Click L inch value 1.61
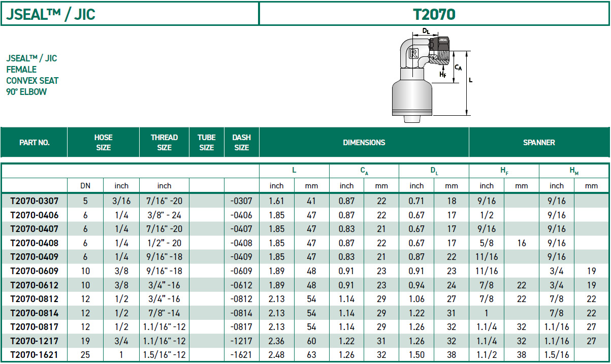Image resolution: width=611 pixels, height=364 pixels. tap(276, 201)
